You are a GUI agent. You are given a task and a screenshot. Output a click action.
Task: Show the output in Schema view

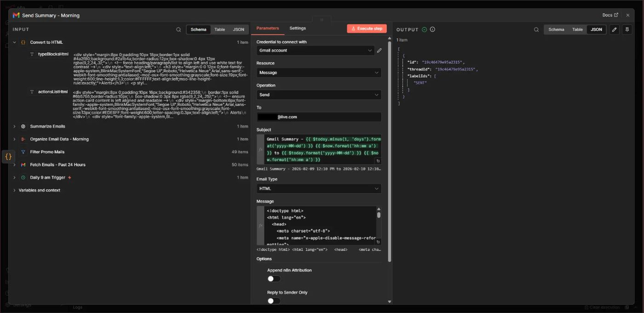click(556, 29)
